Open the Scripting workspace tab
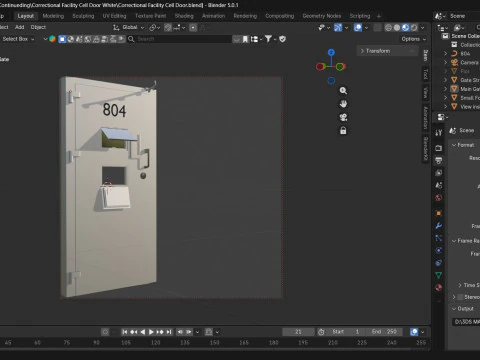Image resolution: width=480 pixels, height=360 pixels. click(360, 16)
